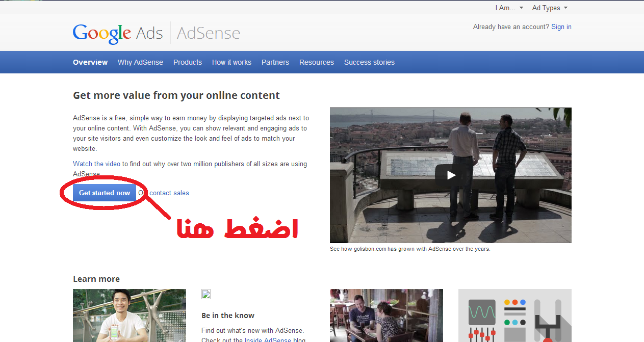
Task: Open the Why AdSense tab
Action: pyautogui.click(x=140, y=62)
